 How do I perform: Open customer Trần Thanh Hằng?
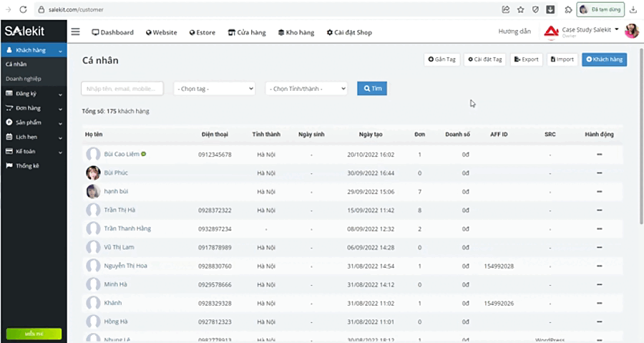pyautogui.click(x=127, y=228)
